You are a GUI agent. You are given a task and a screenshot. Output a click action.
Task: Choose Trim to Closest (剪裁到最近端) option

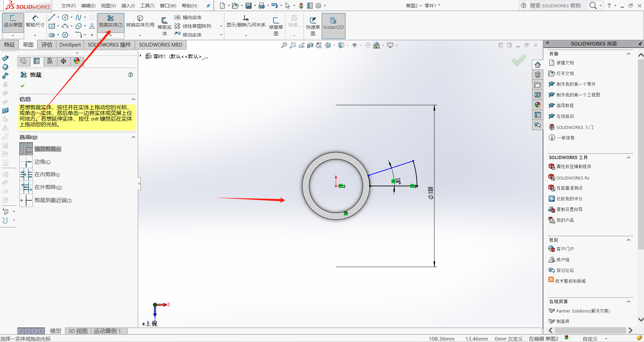click(26, 200)
